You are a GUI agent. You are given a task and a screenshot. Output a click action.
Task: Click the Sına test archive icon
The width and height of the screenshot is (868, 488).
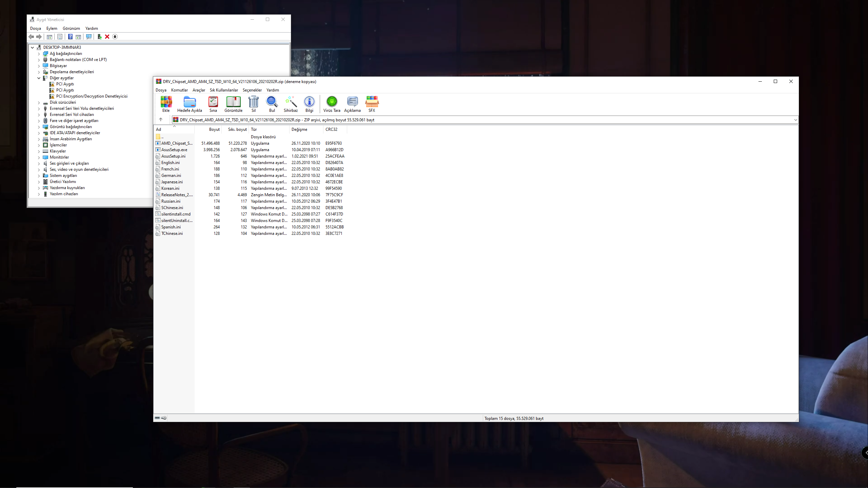213,104
